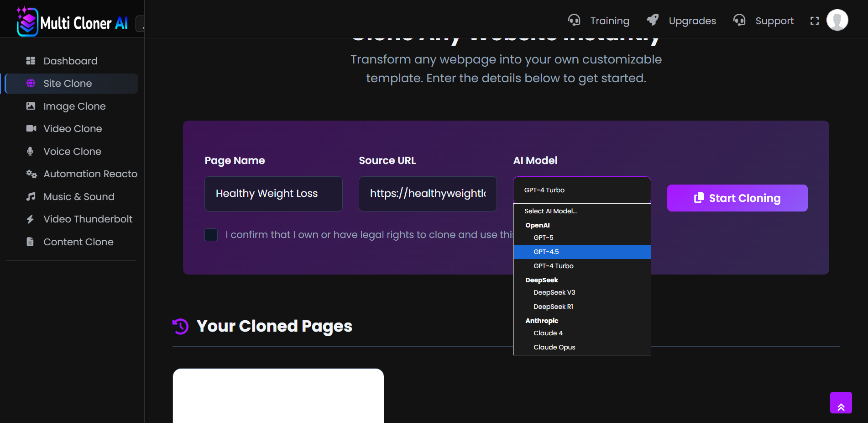Open Voice Clone microphone item
The width and height of the screenshot is (868, 423).
pos(72,152)
